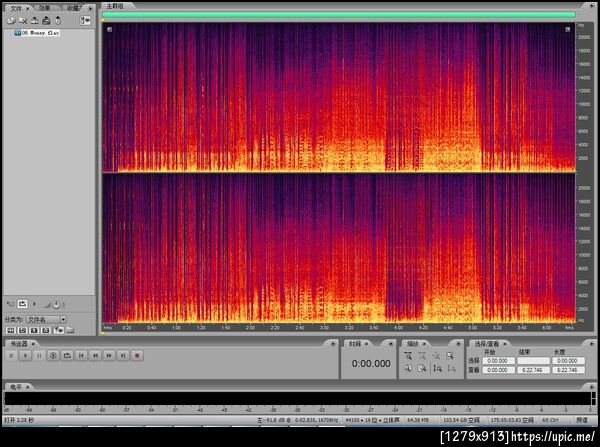Click the Import File icon in Files panel
This screenshot has width=600, height=447.
10,20
